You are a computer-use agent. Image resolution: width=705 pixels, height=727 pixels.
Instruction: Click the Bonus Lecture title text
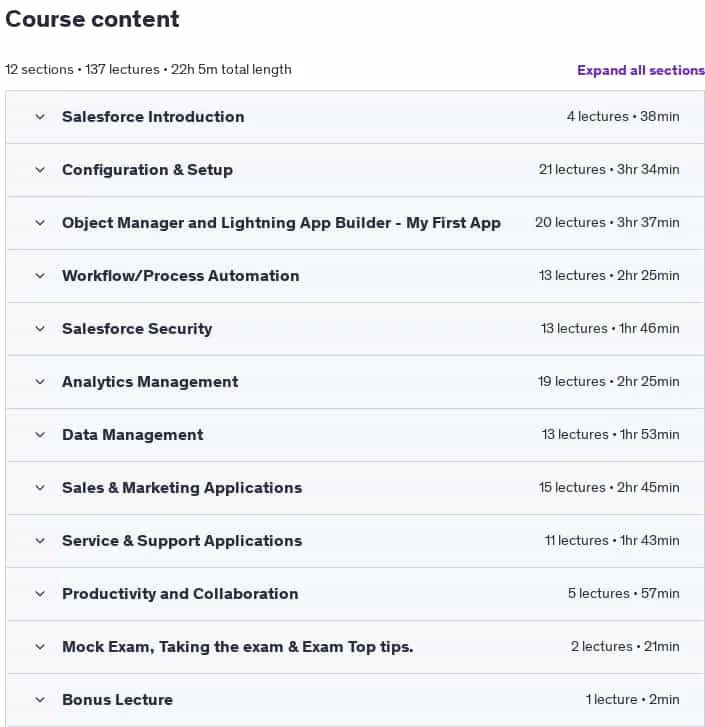click(117, 700)
